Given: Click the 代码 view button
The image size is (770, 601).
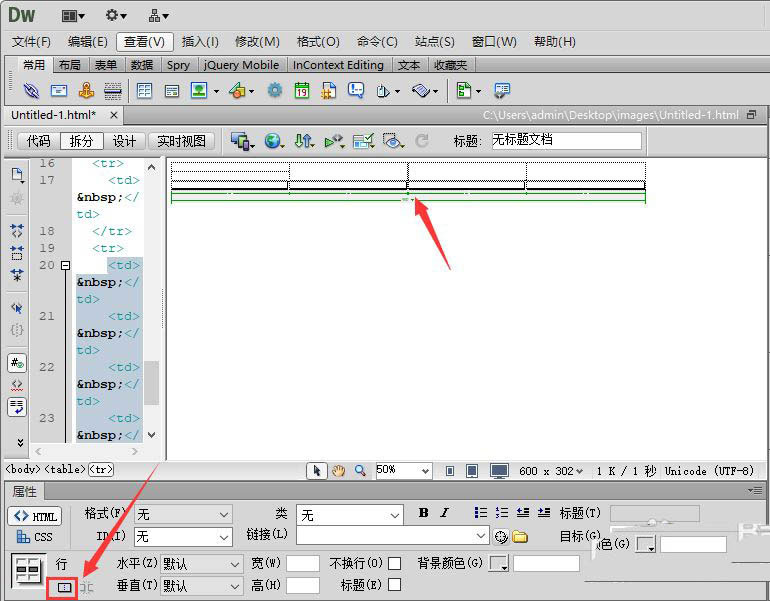Looking at the screenshot, I should pos(38,141).
